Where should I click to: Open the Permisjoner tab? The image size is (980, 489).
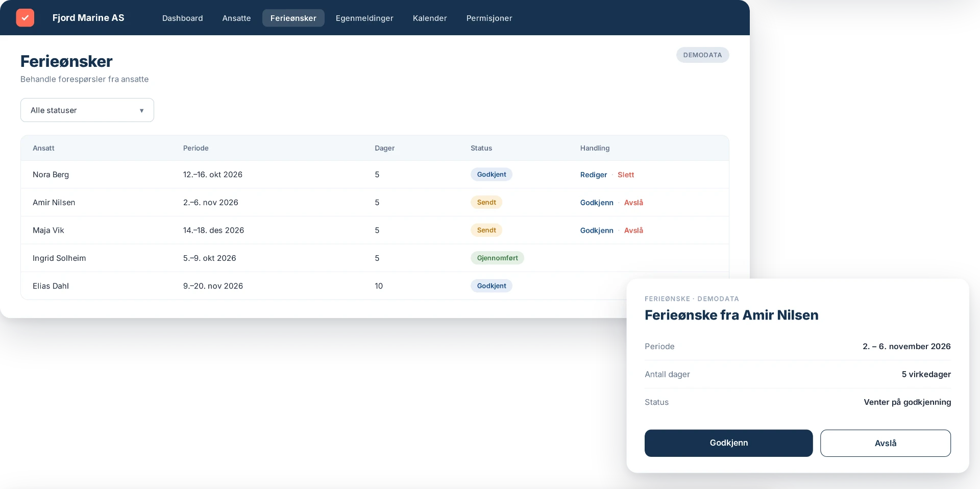(489, 18)
